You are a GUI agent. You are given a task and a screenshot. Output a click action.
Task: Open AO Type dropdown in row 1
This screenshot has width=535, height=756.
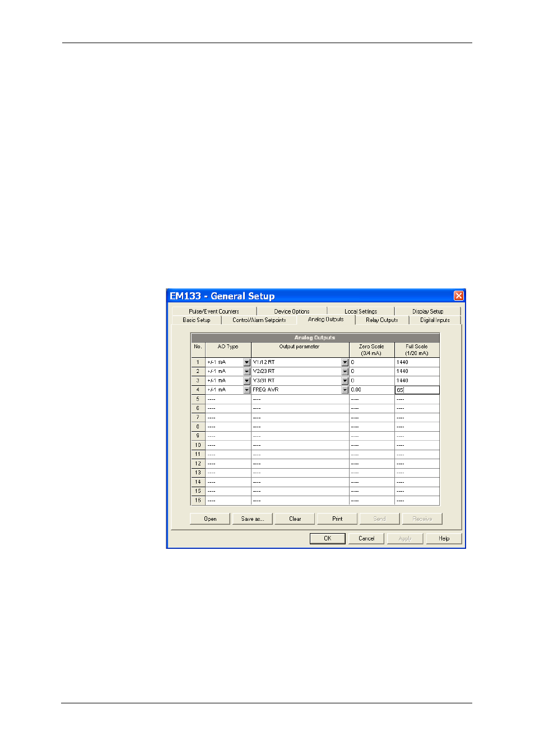(x=246, y=362)
